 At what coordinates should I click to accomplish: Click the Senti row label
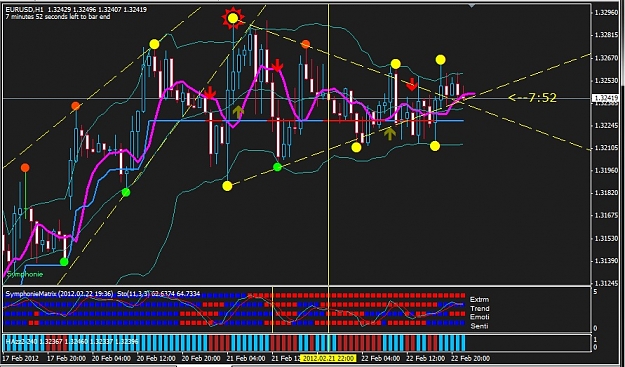tap(479, 326)
